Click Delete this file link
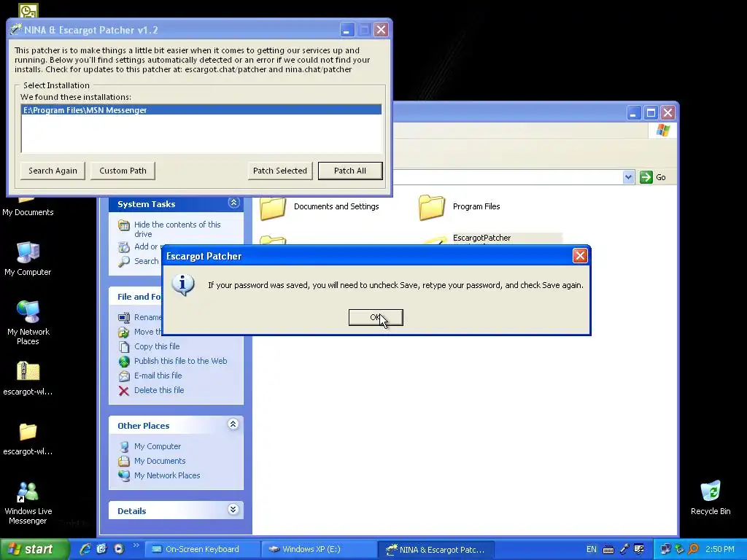Viewport: 747px width, 560px height. [158, 390]
